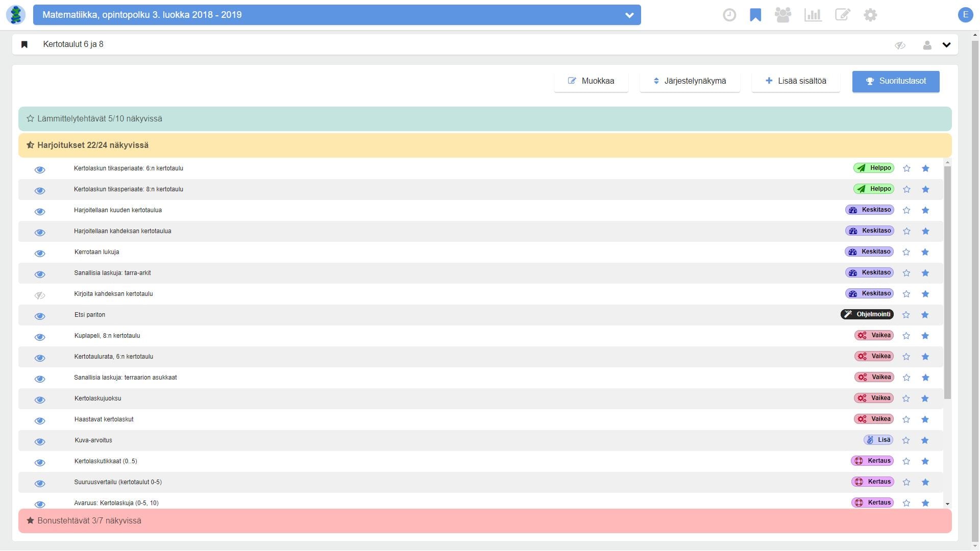This screenshot has height=551, width=980.
Task: Toggle visibility of Kertolaskun tikasperiaate: 8:n kertotaulu
Action: (40, 191)
